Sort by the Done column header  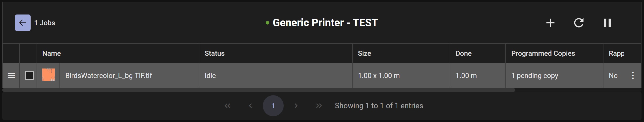click(x=463, y=53)
